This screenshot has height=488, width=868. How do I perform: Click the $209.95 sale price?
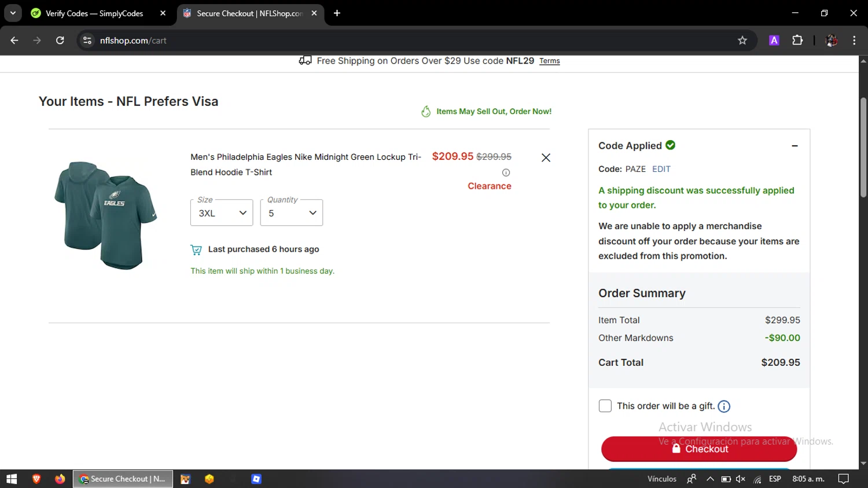click(x=453, y=156)
